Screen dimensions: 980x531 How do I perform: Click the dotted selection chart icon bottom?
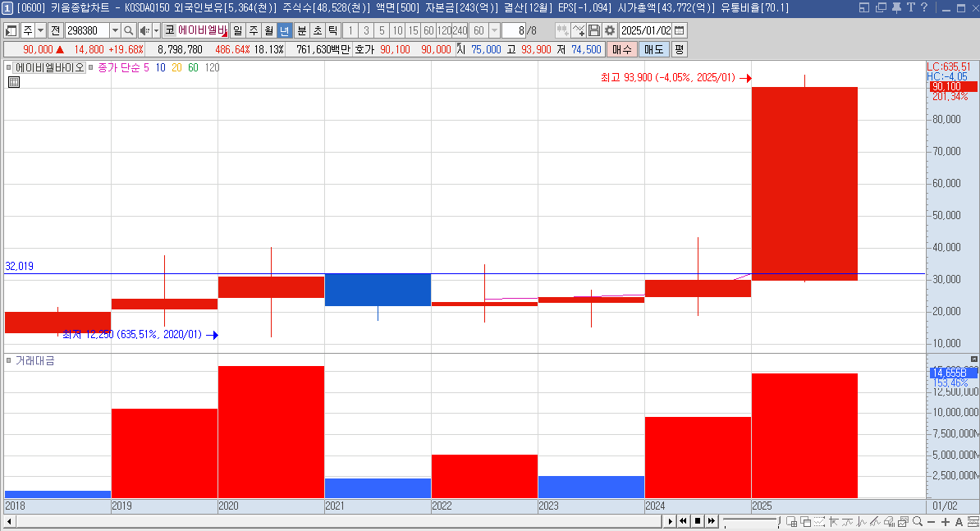(x=819, y=522)
